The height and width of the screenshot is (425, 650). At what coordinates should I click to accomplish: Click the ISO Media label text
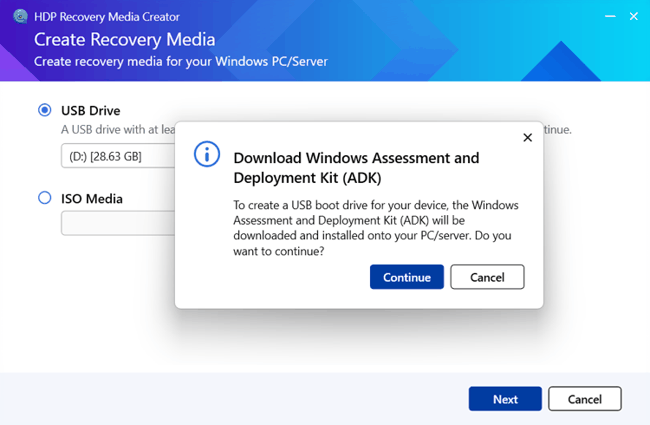(x=92, y=198)
